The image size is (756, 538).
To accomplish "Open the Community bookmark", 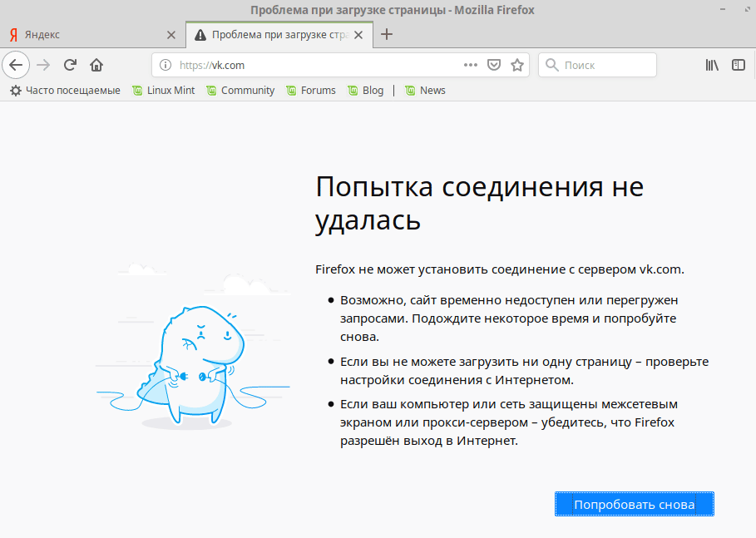I will [x=240, y=91].
